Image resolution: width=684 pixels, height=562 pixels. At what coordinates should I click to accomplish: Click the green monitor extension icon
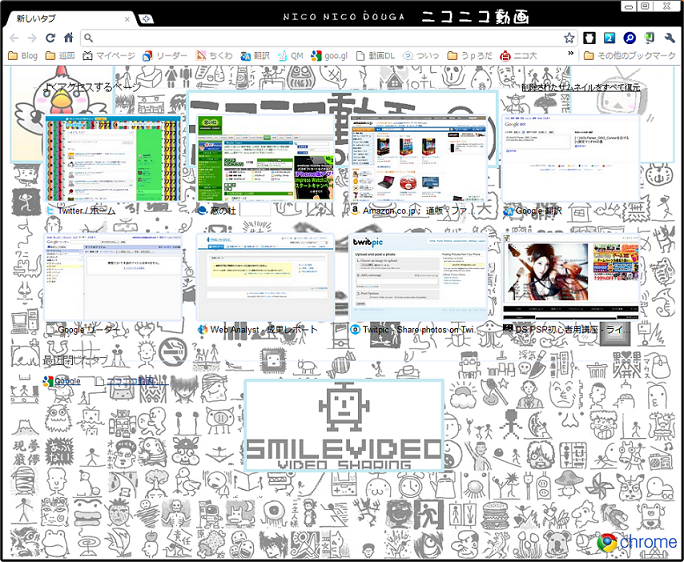tap(650, 38)
